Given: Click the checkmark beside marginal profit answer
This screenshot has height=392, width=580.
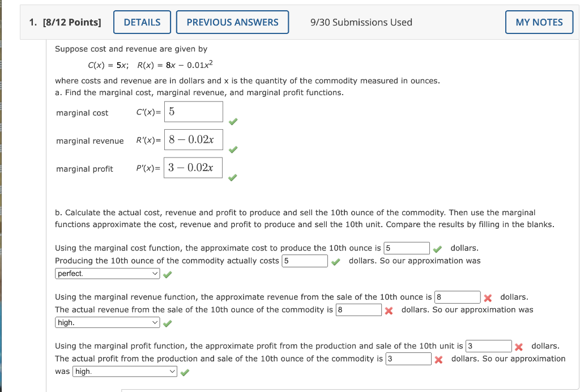Looking at the screenshot, I should point(233,177).
